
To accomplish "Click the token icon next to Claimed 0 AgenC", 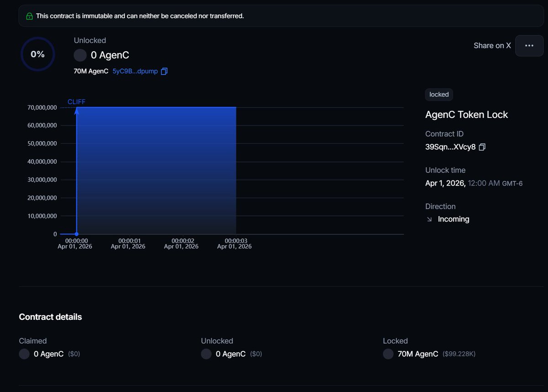I will 24,354.
